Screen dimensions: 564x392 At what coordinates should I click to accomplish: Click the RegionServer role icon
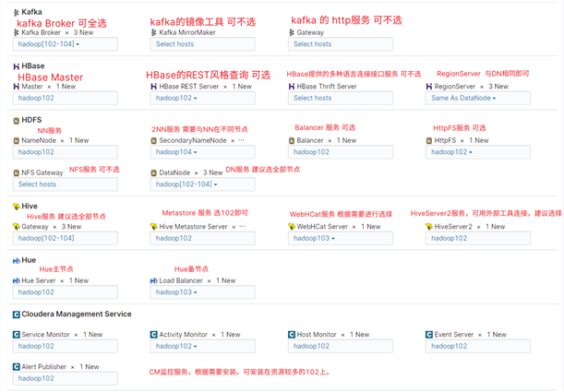[x=428, y=87]
